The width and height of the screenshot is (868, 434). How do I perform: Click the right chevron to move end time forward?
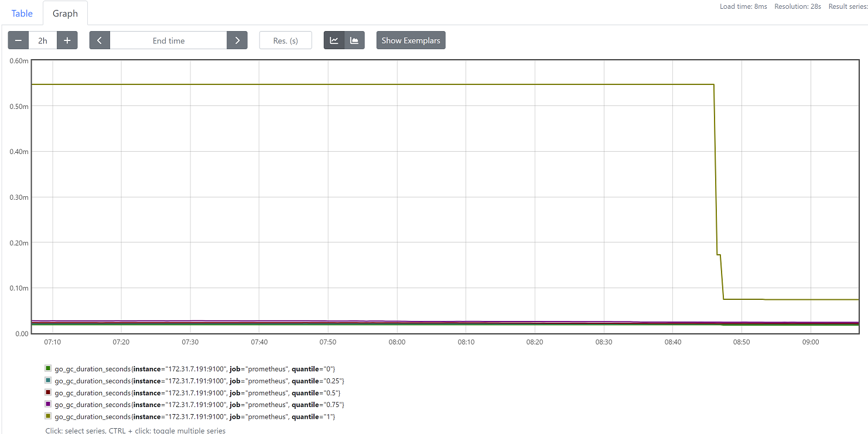[x=237, y=40]
